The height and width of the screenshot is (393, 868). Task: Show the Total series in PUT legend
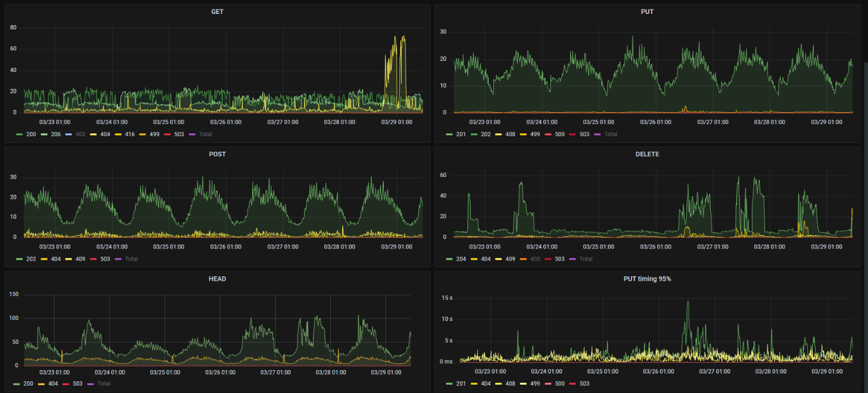(611, 134)
